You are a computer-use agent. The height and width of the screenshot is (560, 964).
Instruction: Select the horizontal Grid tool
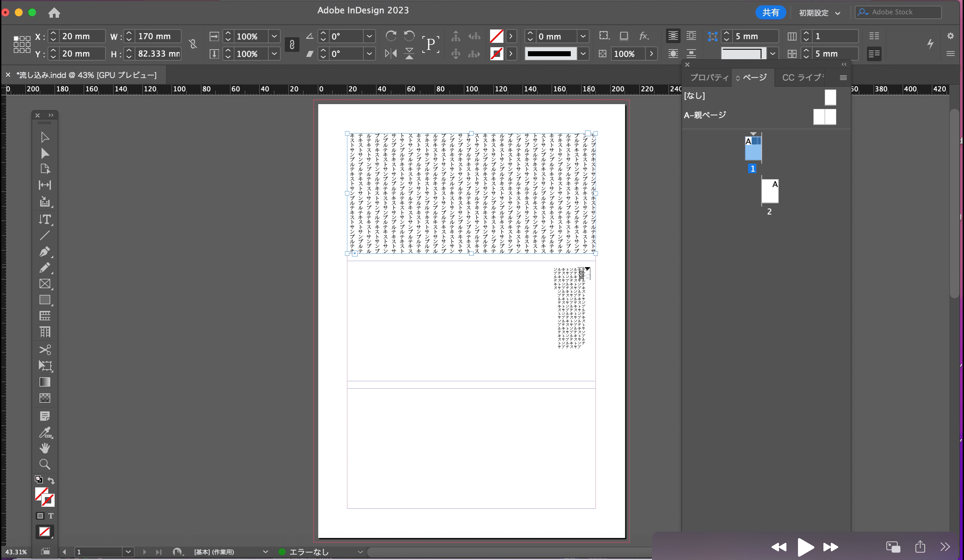[x=45, y=316]
